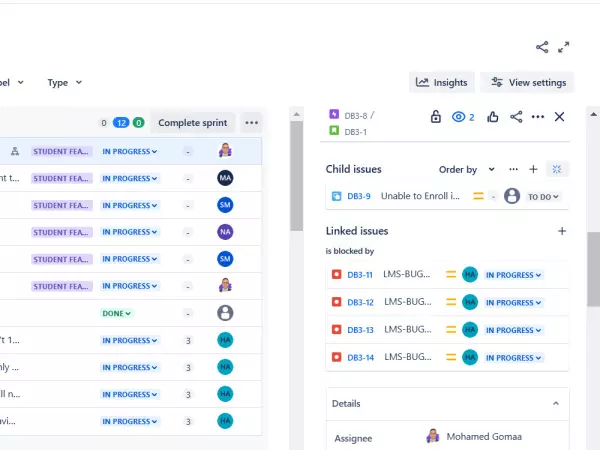
Task: Click HA avatar on DB3-14 row
Action: [x=470, y=357]
